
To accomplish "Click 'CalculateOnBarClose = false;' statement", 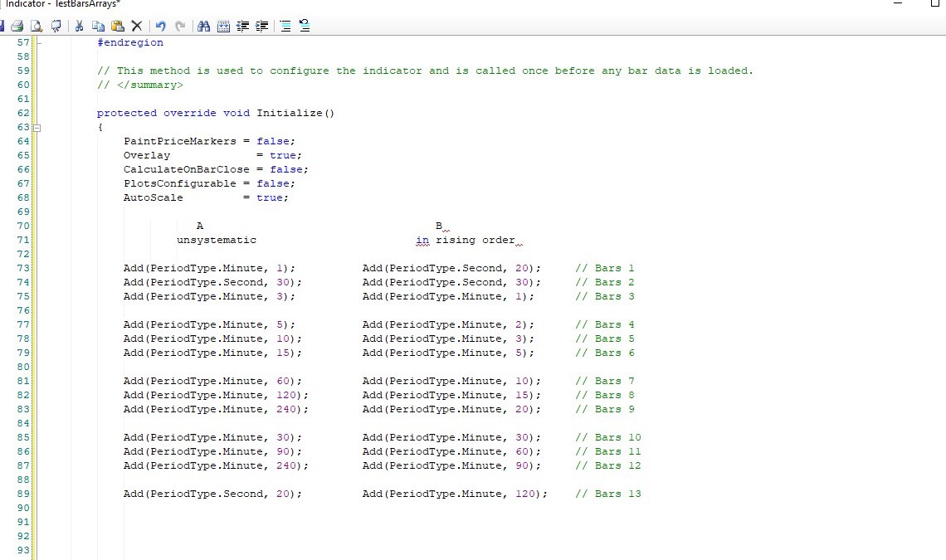I will tap(216, 169).
